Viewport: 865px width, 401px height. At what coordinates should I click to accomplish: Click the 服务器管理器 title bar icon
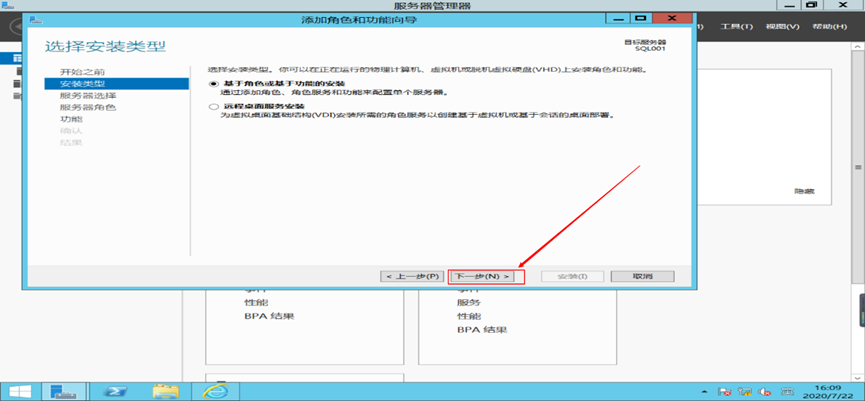7,5
